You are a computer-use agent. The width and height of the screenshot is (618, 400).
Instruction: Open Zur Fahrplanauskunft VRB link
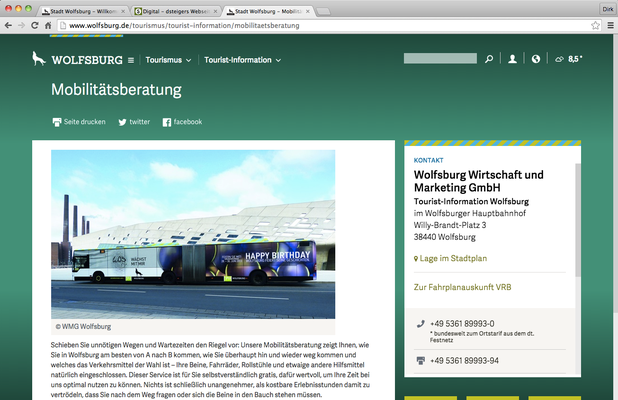pyautogui.click(x=462, y=287)
